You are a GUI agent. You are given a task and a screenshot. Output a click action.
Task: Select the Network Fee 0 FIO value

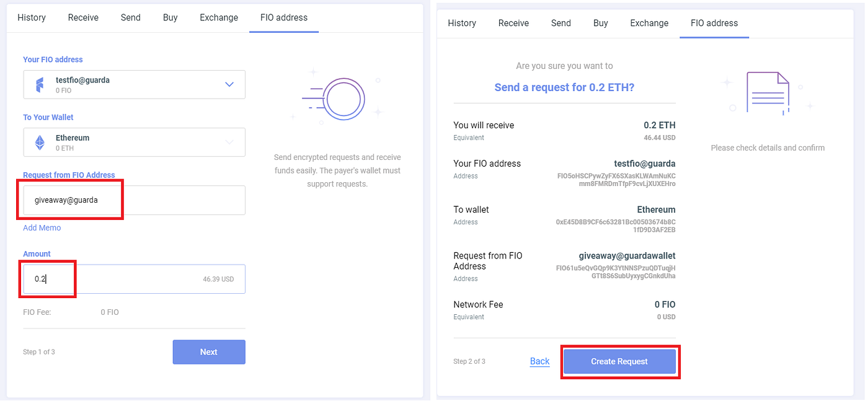point(665,304)
